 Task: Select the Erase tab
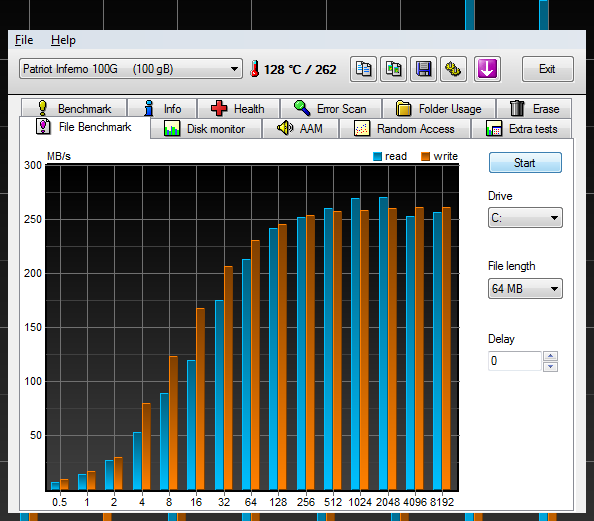click(534, 108)
